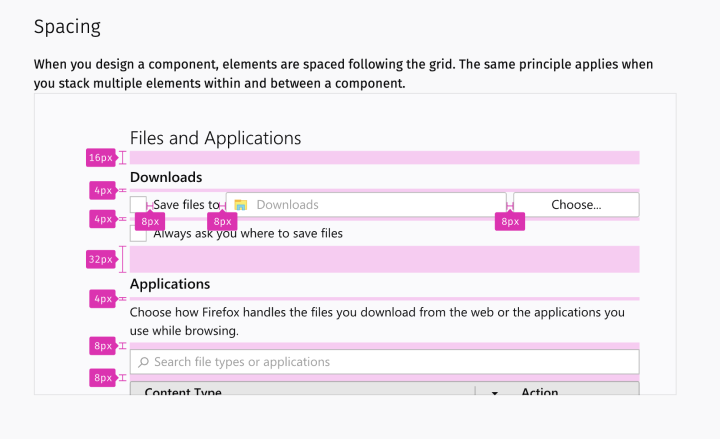The height and width of the screenshot is (439, 720).
Task: Click the magnifying glass search icon
Action: (143, 362)
